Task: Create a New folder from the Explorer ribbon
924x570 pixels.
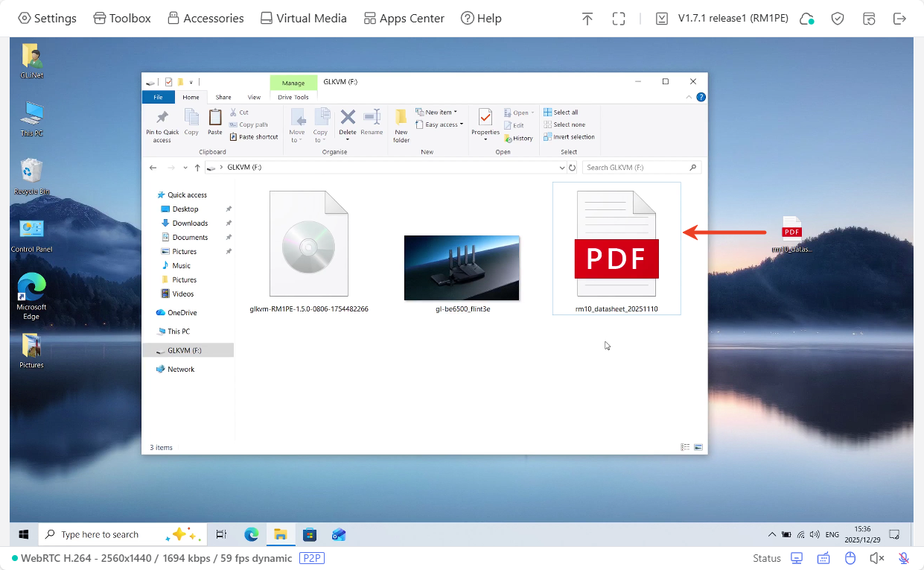Action: (401, 124)
